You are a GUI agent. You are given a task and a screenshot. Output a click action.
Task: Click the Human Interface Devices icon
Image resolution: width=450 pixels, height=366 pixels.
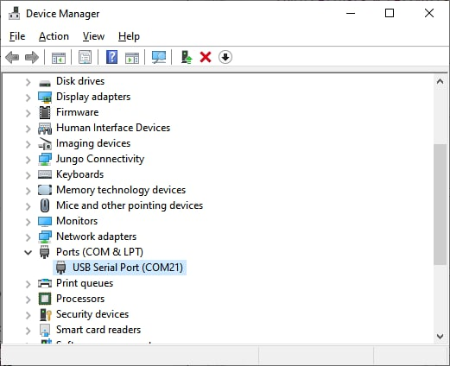(x=45, y=128)
